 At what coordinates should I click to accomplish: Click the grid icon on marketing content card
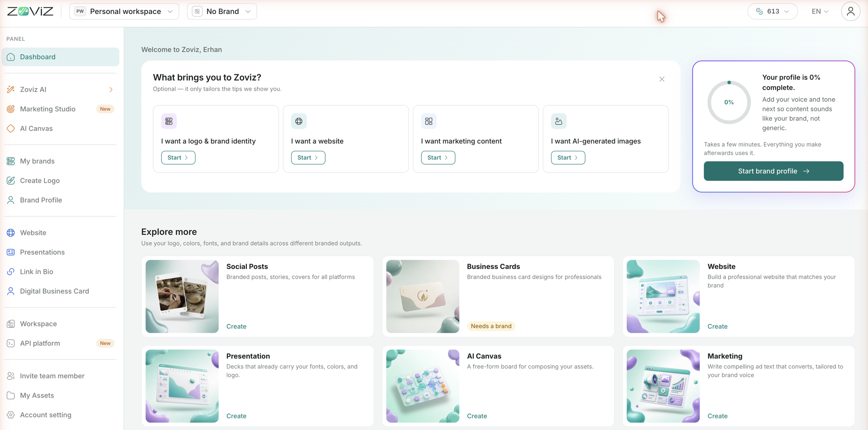point(429,121)
